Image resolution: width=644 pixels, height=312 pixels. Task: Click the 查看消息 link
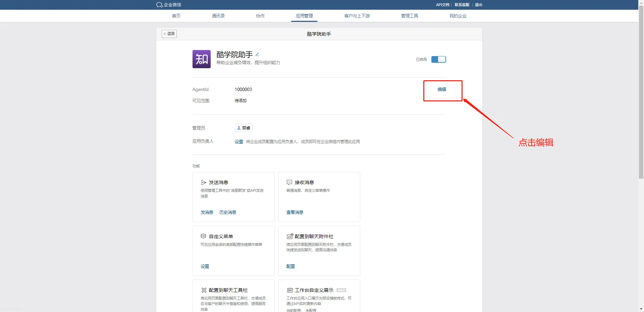(295, 212)
